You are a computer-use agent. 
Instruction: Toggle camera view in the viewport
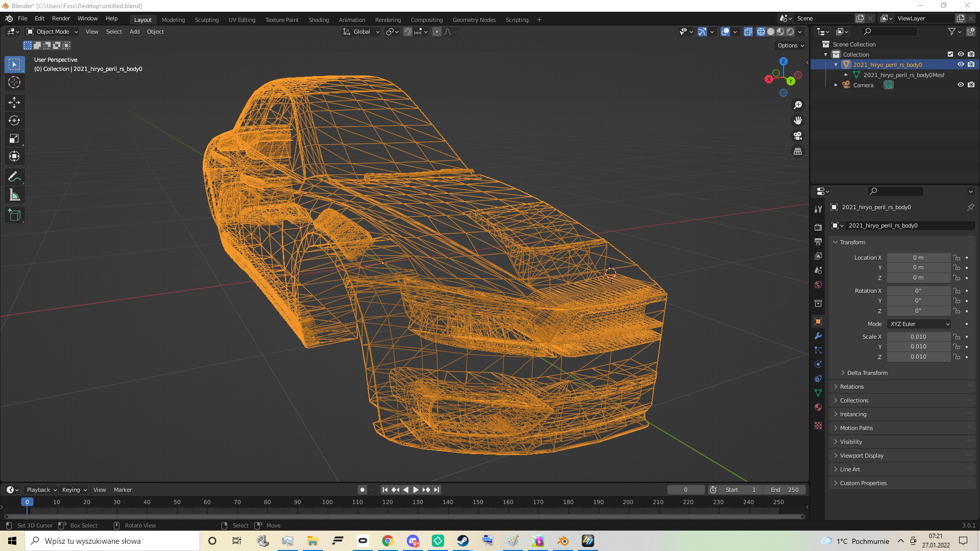[x=798, y=136]
